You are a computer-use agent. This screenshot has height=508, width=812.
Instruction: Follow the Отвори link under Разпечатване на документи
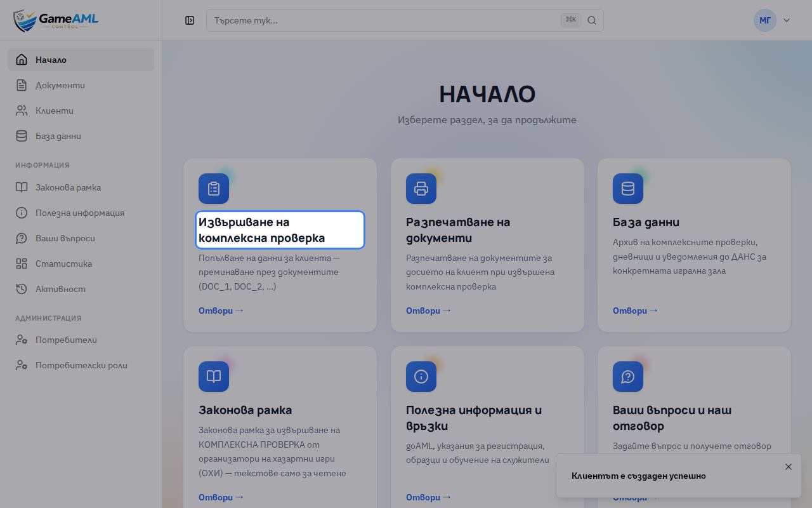pyautogui.click(x=428, y=311)
